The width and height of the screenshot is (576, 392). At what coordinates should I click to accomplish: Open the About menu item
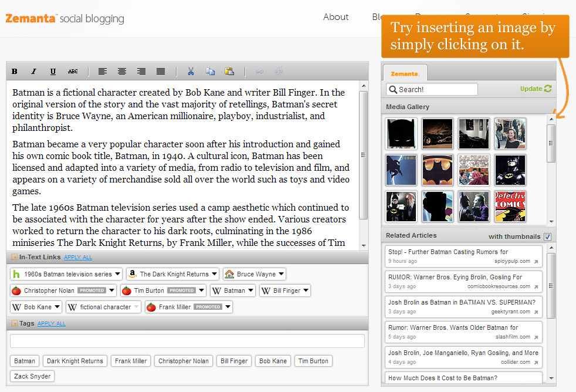pyautogui.click(x=336, y=17)
